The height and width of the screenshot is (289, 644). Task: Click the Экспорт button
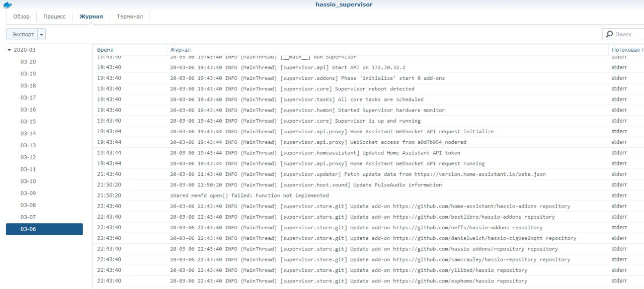pos(23,34)
